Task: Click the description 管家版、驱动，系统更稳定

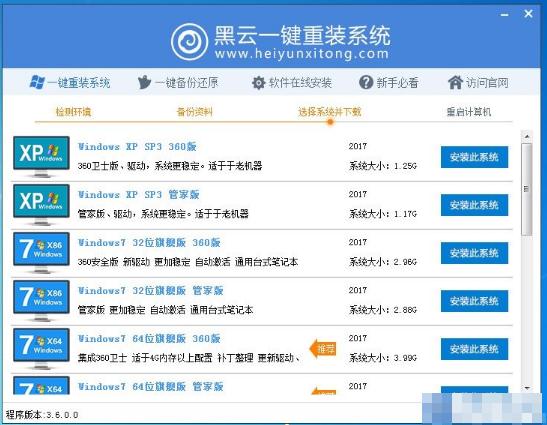Action: pyautogui.click(x=163, y=214)
